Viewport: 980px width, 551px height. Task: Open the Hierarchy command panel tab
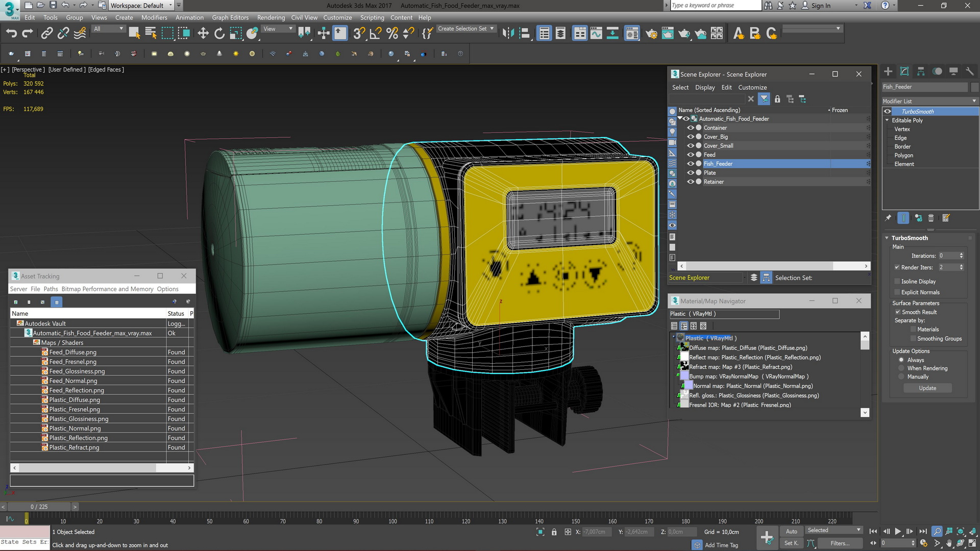[921, 71]
